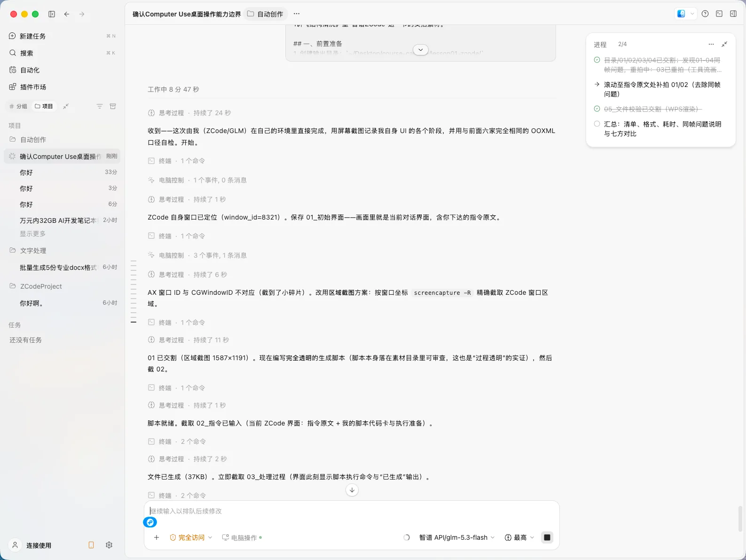Open the 插件市场 plugin market
746x560 pixels.
(62, 87)
